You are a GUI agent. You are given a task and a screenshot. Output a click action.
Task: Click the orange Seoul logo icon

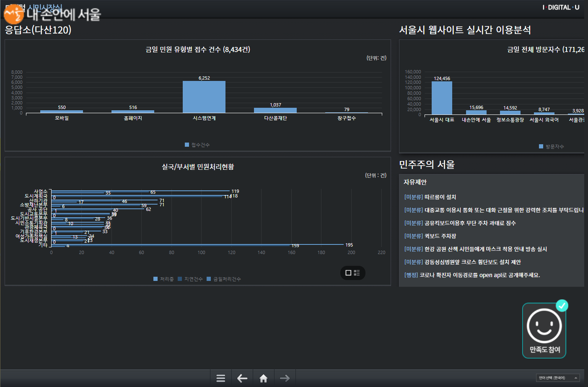(13, 14)
